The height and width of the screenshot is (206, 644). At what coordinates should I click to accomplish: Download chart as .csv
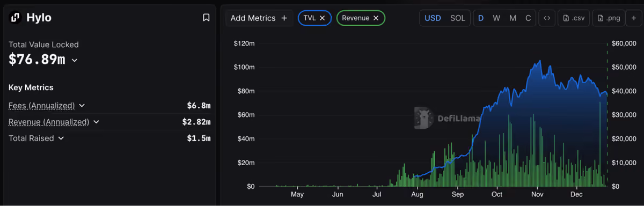click(x=574, y=18)
